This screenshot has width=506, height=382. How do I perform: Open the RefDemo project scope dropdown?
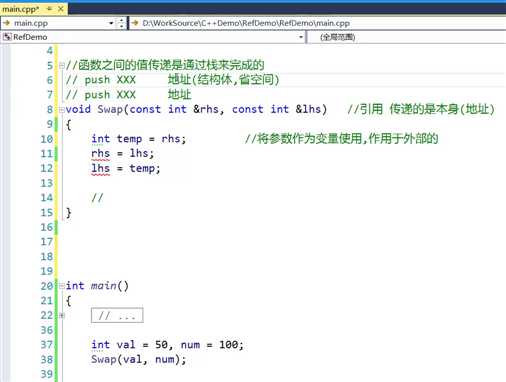point(301,37)
